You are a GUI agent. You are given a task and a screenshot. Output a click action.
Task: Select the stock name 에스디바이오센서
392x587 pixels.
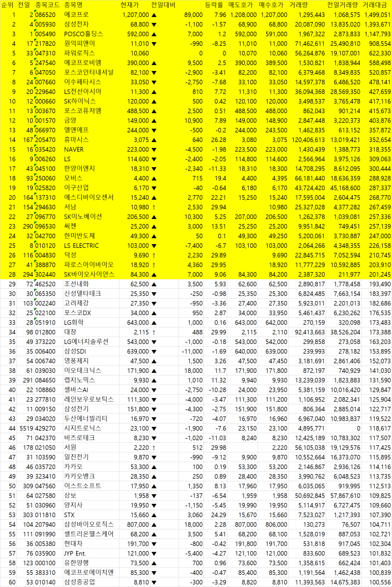(x=89, y=198)
